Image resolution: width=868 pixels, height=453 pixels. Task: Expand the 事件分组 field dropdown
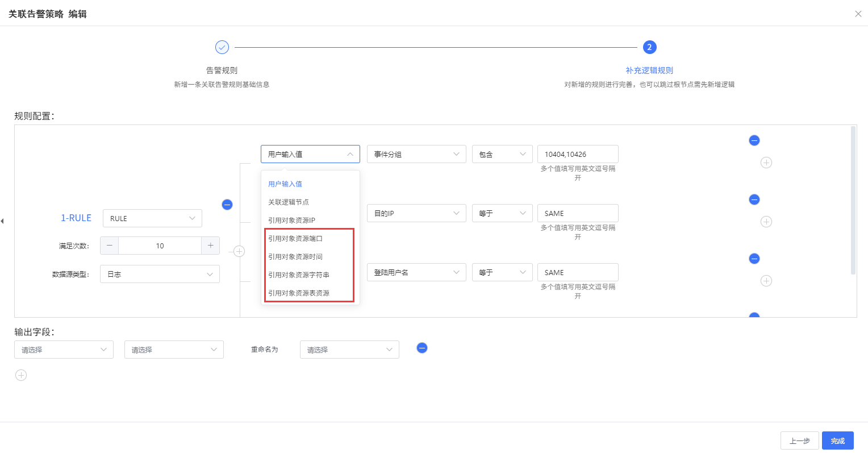click(x=416, y=154)
